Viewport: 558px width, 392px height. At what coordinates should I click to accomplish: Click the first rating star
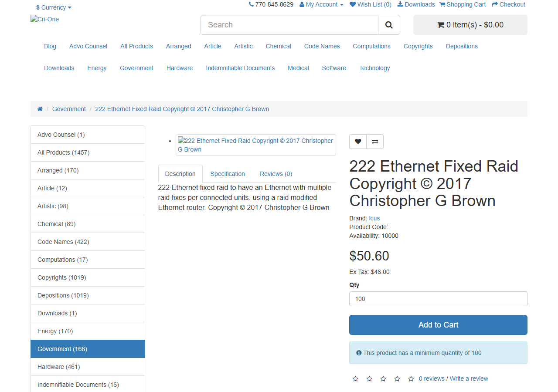pos(355,379)
